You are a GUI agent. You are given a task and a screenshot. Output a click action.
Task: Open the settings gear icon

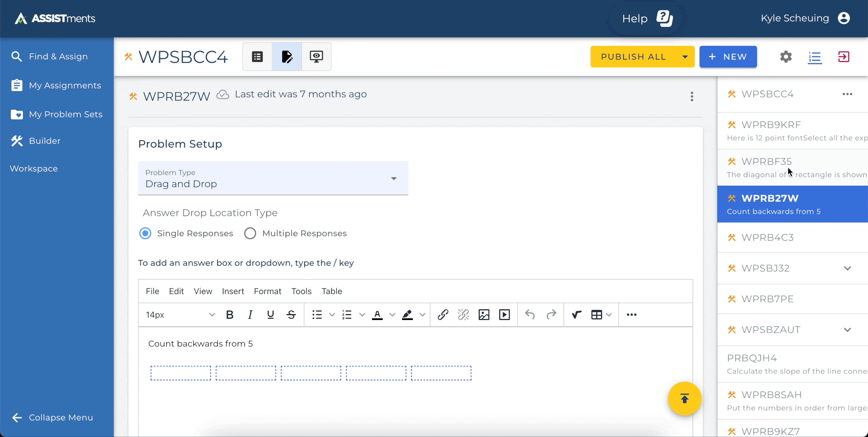tap(786, 57)
